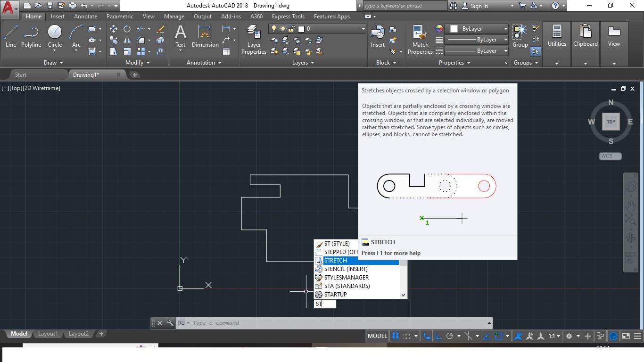The image size is (644, 362).
Task: Open Layer Properties manager
Action: [x=254, y=40]
